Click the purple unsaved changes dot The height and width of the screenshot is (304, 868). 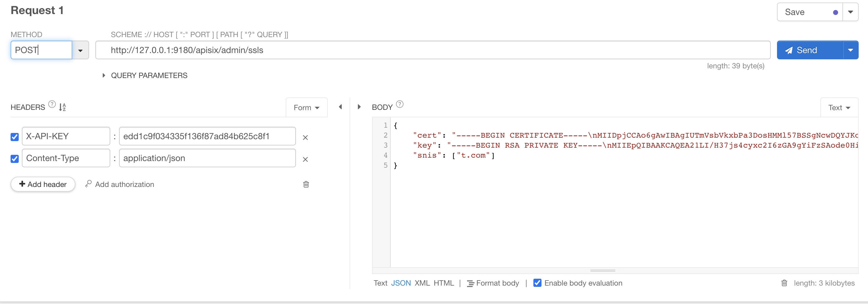click(x=835, y=12)
